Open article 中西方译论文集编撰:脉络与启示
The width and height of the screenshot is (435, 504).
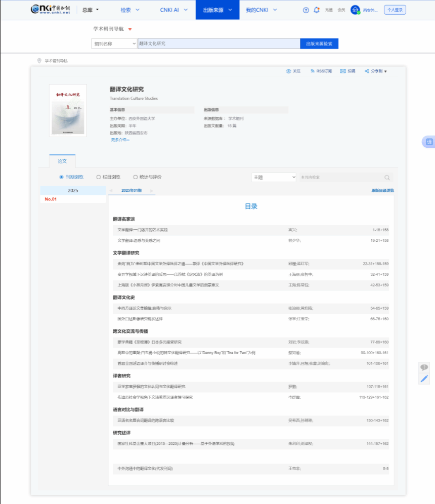point(144,308)
